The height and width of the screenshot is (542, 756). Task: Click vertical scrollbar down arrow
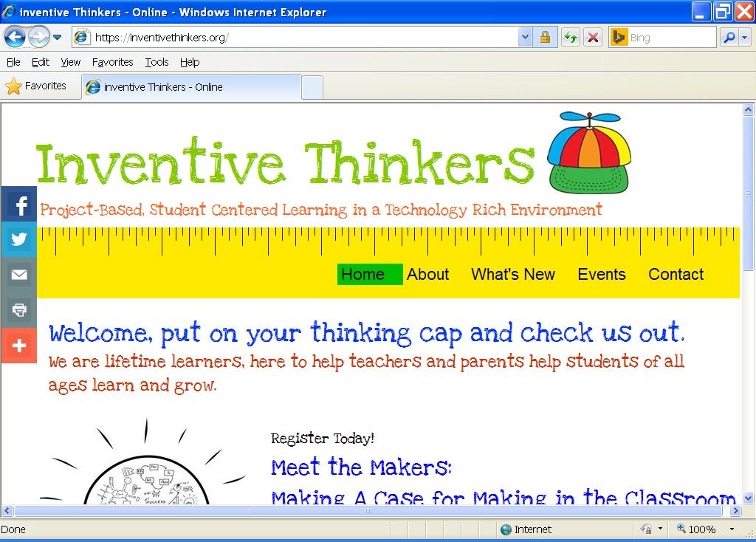[x=748, y=498]
